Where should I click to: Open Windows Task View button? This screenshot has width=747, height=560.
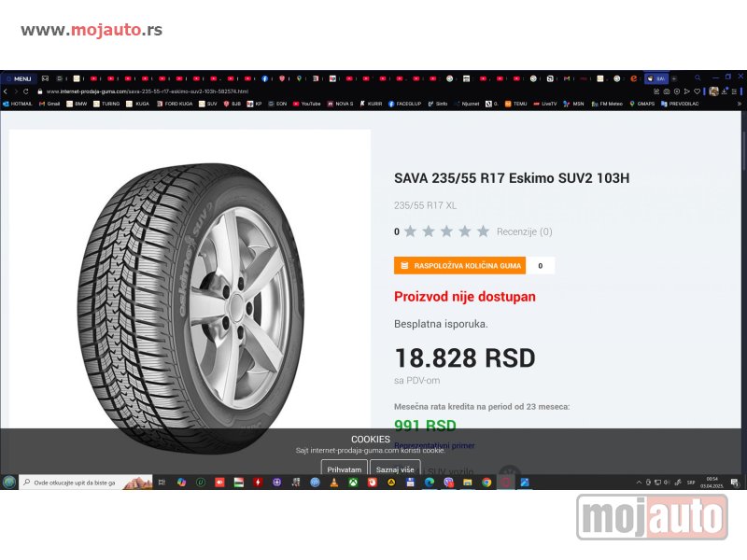pyautogui.click(x=162, y=483)
